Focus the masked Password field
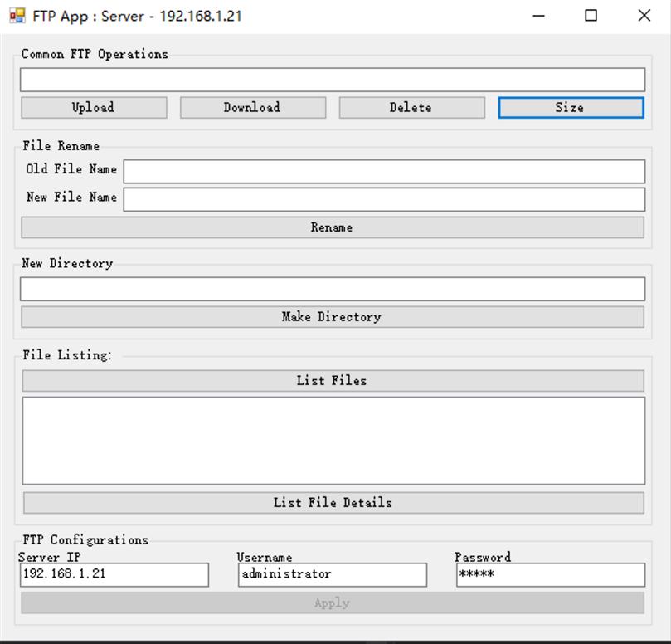The image size is (671, 644). coord(550,574)
